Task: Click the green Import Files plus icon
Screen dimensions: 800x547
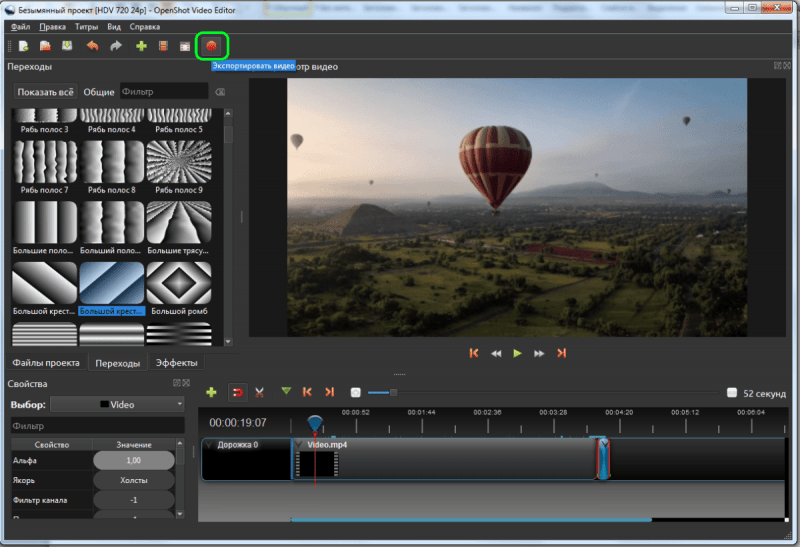Action: click(141, 46)
